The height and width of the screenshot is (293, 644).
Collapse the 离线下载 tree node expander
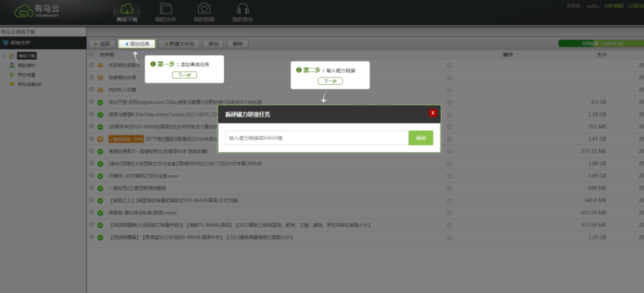point(5,56)
